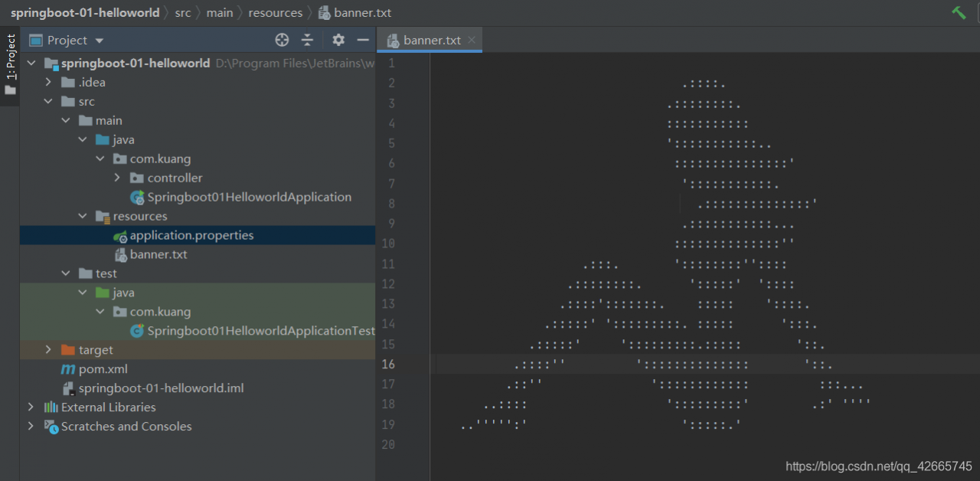Open Project panel settings gear
Viewport: 980px width, 481px height.
tap(338, 40)
